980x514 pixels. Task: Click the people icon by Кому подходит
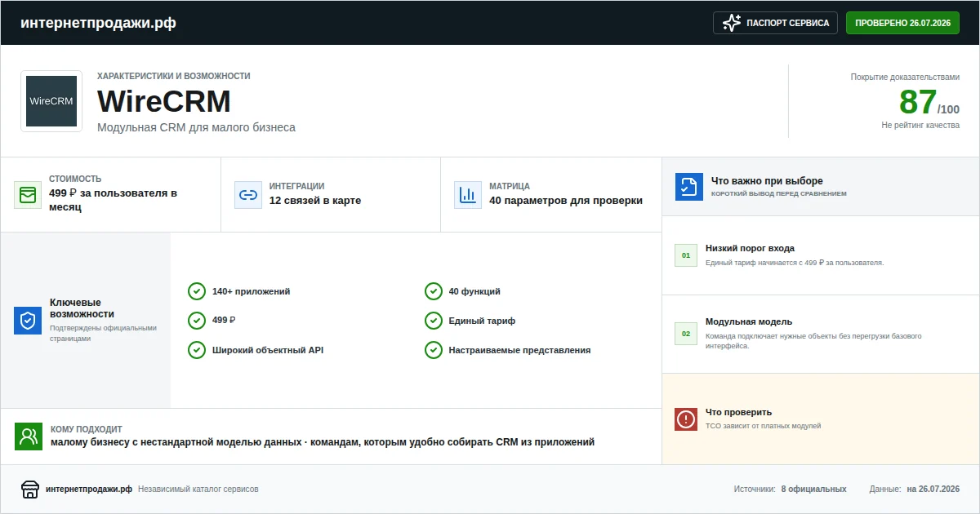(29, 436)
